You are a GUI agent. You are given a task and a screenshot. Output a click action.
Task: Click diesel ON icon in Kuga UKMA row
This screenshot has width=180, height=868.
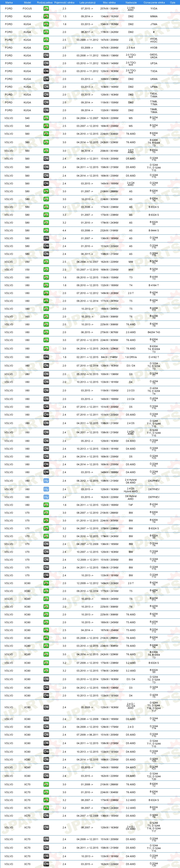coord(46,79)
